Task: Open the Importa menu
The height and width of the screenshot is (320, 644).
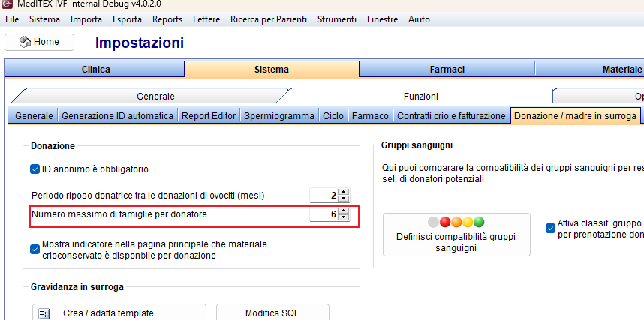Action: 86,19
